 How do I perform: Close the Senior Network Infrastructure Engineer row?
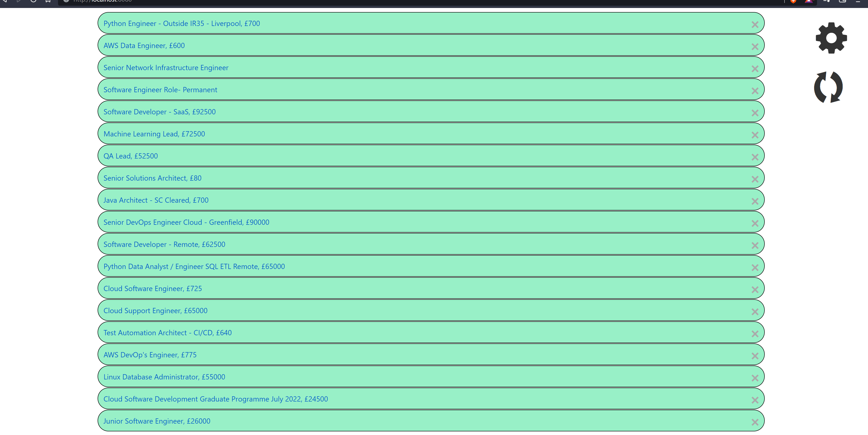click(x=755, y=69)
